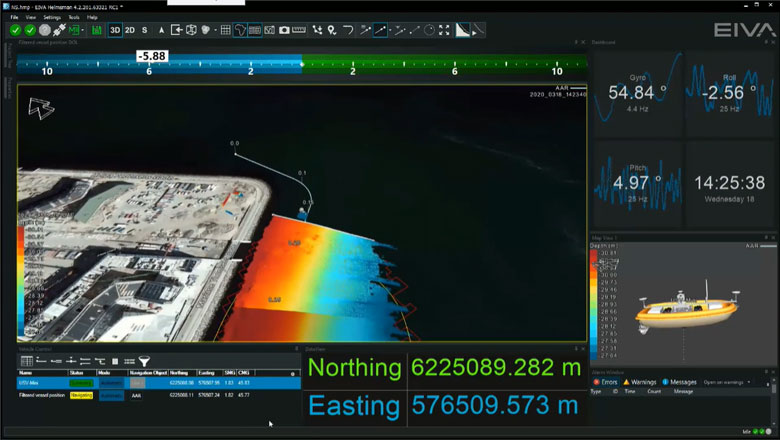Click the zoom extents four-arrows icon

(x=444, y=30)
